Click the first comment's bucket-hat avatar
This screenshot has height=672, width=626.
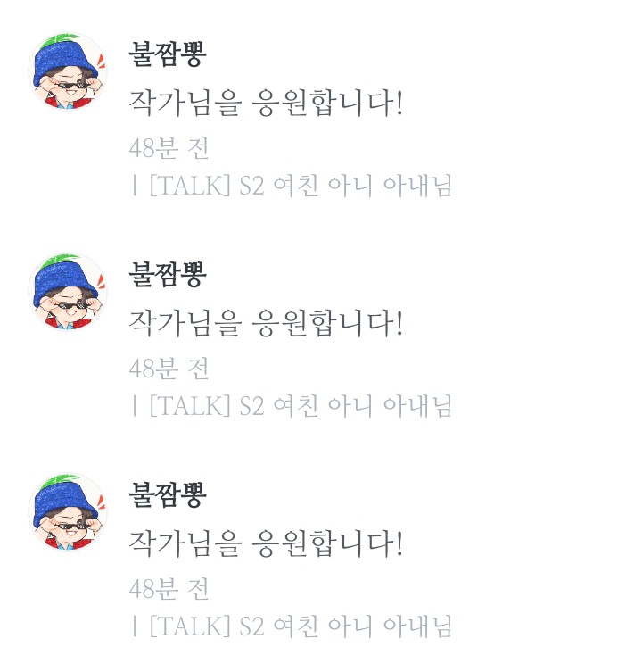click(x=68, y=71)
